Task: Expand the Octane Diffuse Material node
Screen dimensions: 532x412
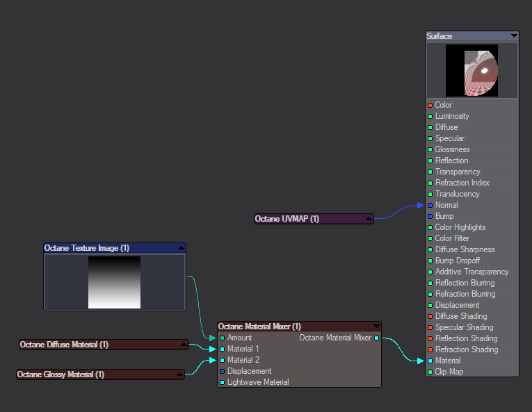Action: (x=184, y=345)
